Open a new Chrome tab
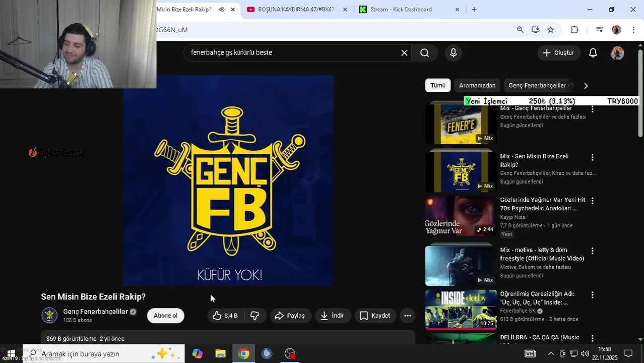This screenshot has width=644, height=363. [x=474, y=10]
